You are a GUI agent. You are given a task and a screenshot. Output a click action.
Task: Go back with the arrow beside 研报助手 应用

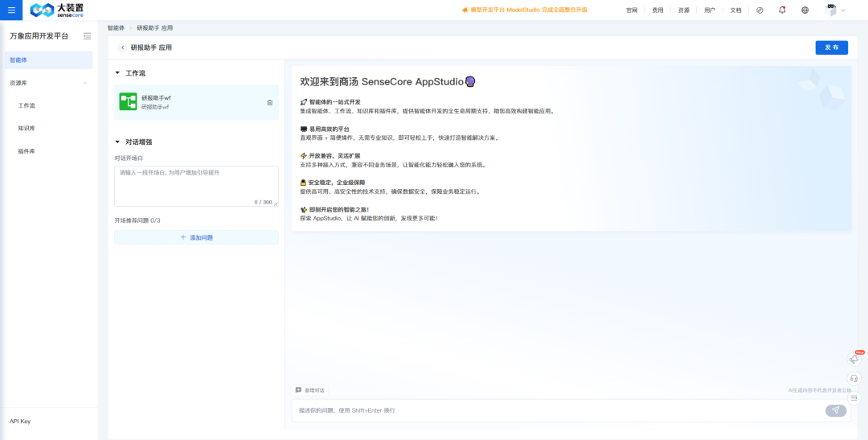pos(122,47)
